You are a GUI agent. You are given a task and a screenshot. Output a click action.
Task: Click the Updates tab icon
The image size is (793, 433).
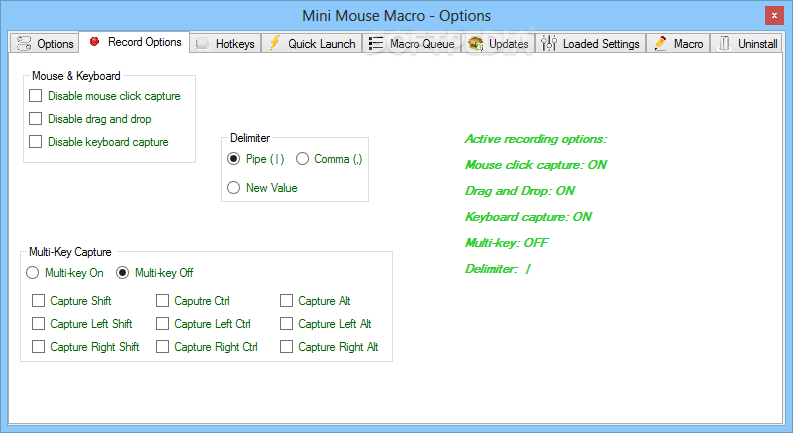coord(475,44)
